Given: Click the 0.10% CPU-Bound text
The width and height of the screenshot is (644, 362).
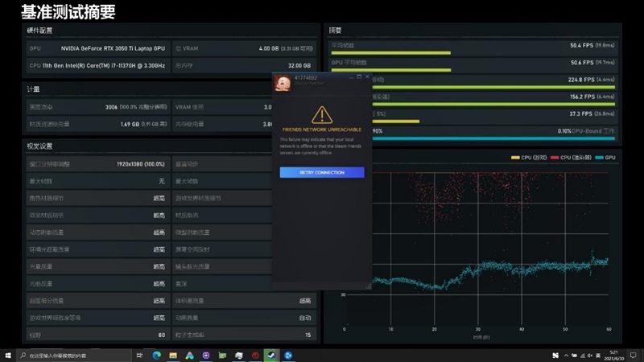Looking at the screenshot, I should pyautogui.click(x=586, y=131).
